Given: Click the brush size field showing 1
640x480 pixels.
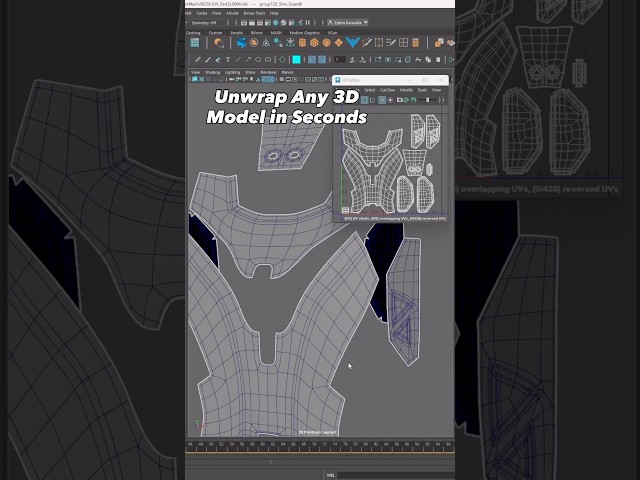Looking at the screenshot, I should (x=340, y=60).
